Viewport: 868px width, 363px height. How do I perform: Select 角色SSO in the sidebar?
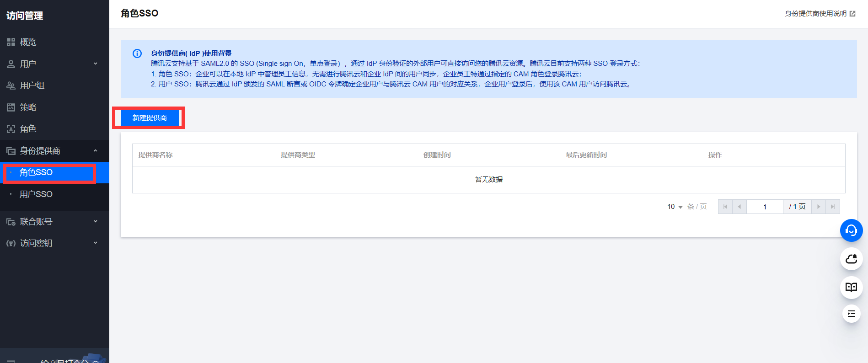tap(36, 172)
